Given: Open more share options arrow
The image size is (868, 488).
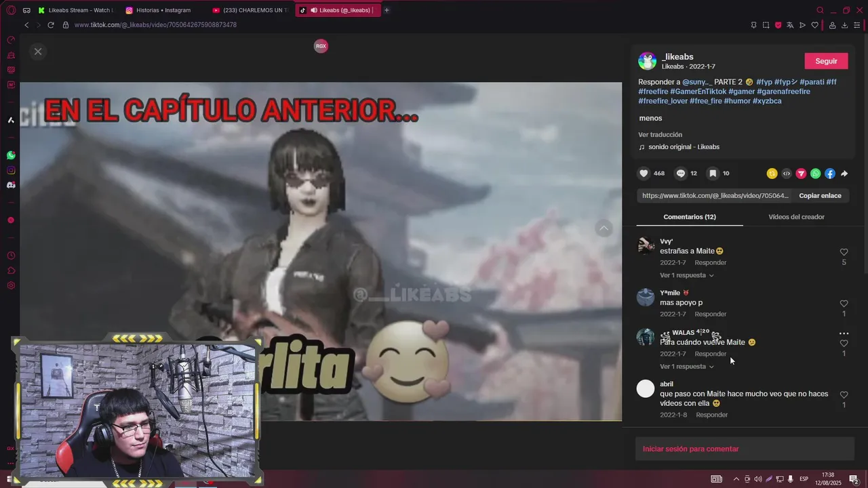Looking at the screenshot, I should click(844, 174).
